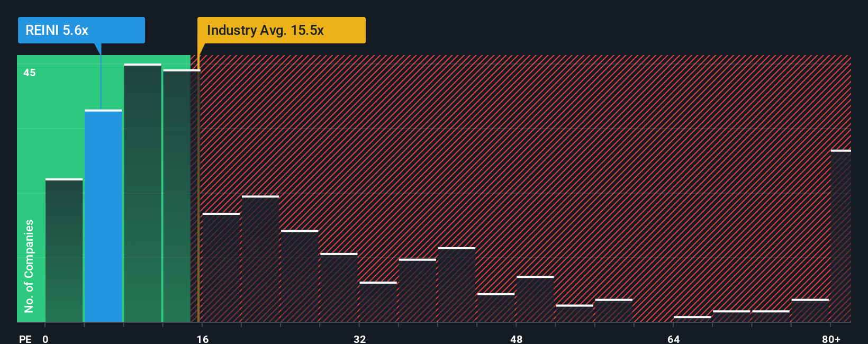Click the PE axis label
The width and height of the screenshot is (868, 344).
[x=25, y=339]
